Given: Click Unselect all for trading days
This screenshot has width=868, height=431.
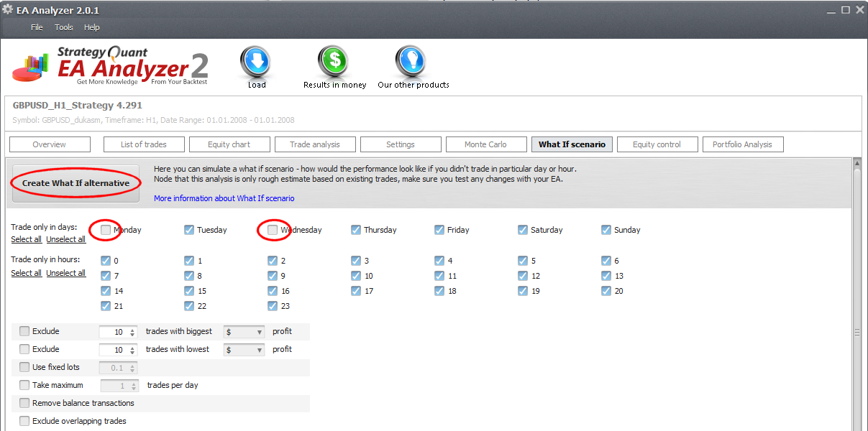Looking at the screenshot, I should [66, 239].
